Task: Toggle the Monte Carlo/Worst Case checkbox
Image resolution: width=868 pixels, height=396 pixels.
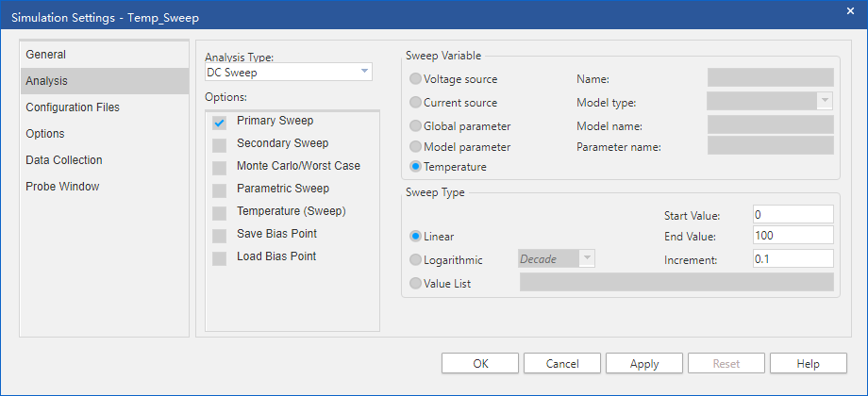Action: [219, 167]
